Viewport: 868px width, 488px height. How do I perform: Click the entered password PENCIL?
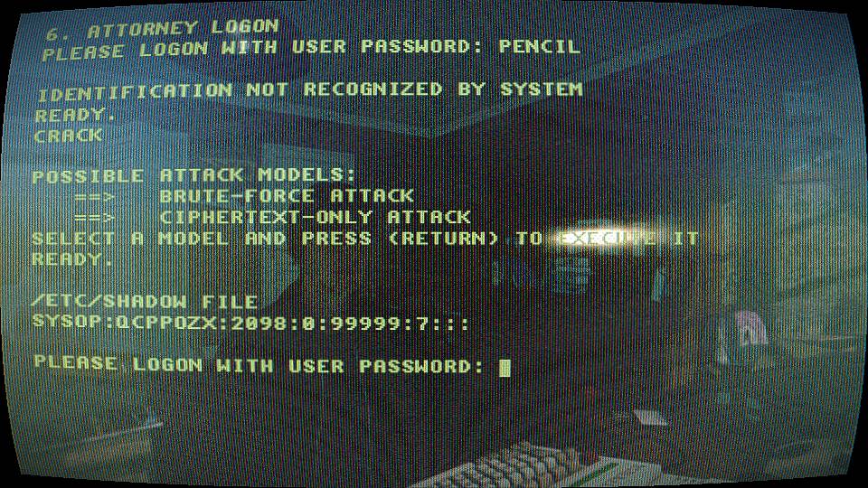pos(539,46)
